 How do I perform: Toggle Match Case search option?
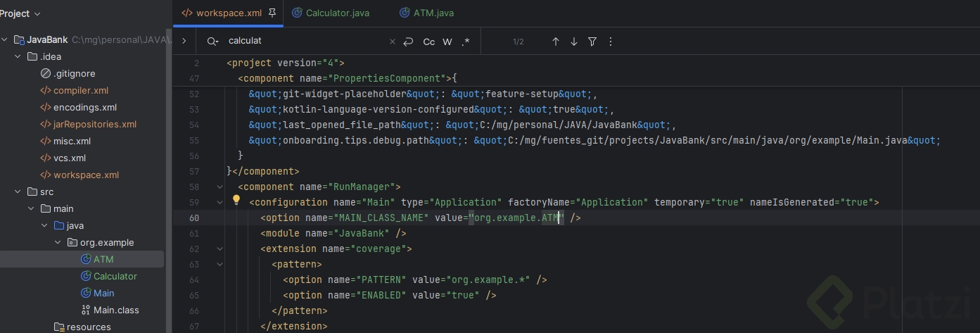[428, 42]
